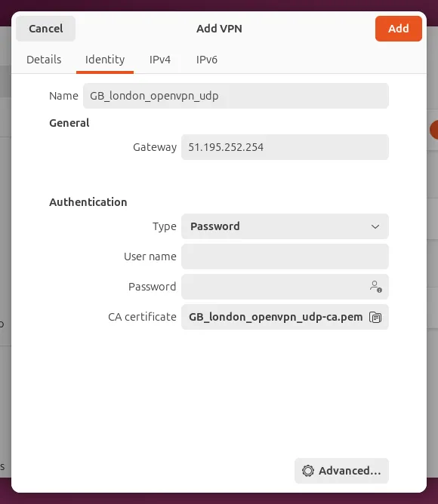Click the Gateway label

point(155,147)
